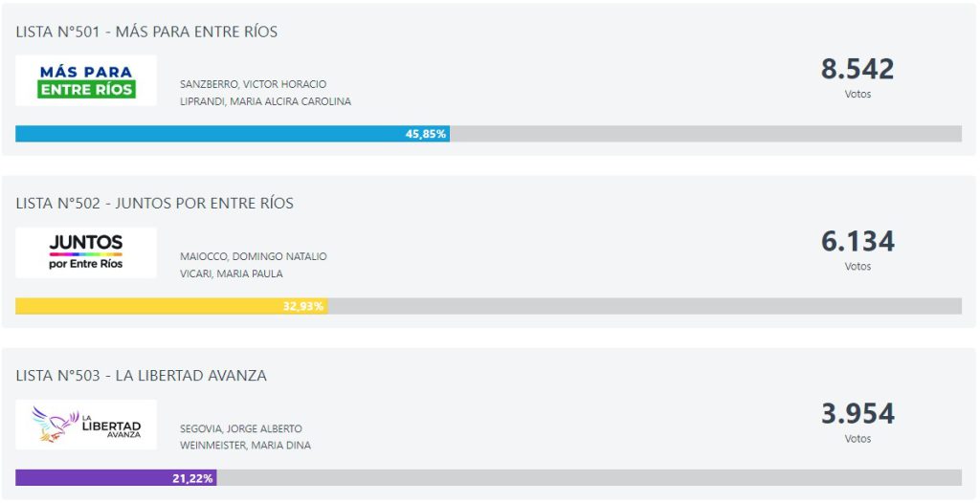Click the 45,85% percentage label
Image resolution: width=980 pixels, height=503 pixels.
[x=426, y=134]
